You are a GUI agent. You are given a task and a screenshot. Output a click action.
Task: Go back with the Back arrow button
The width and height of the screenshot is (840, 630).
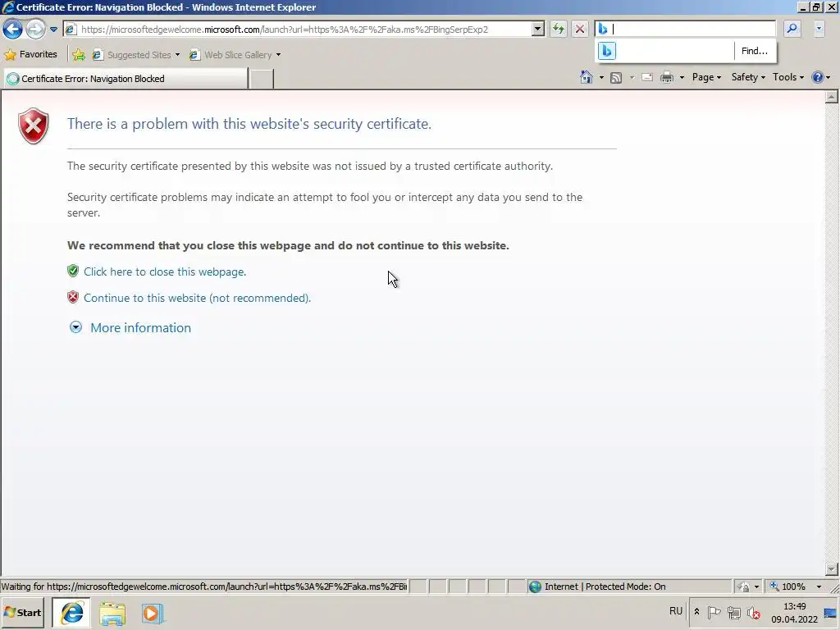tap(13, 29)
